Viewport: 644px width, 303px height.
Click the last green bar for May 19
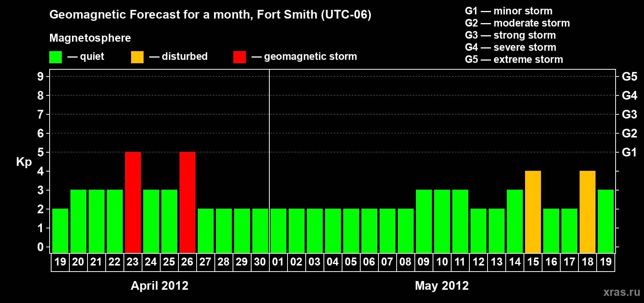(606, 222)
